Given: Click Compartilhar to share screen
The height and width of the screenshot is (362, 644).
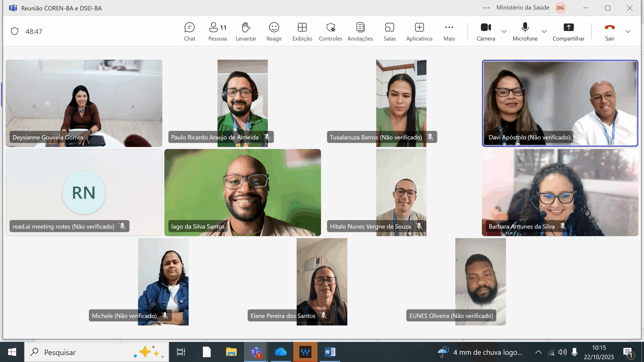Looking at the screenshot, I should pos(568,31).
